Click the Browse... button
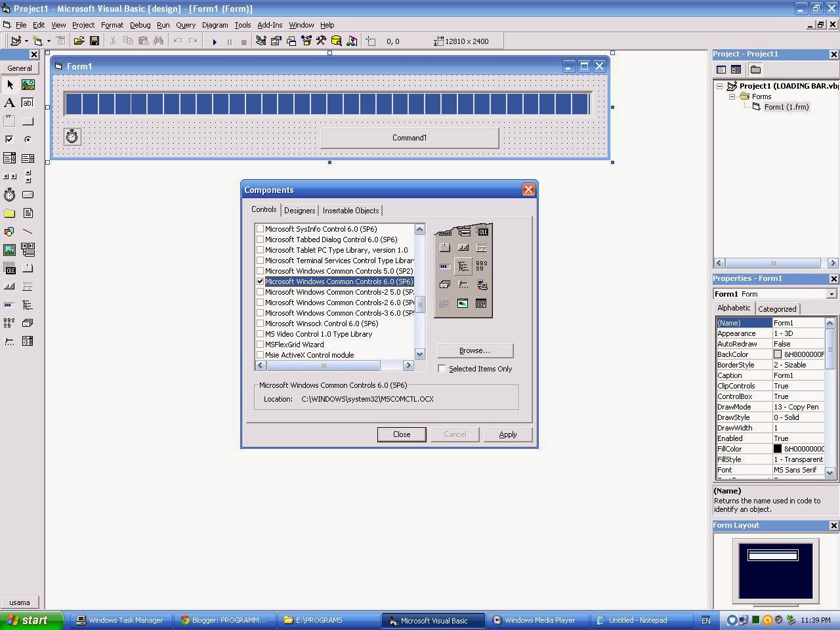The height and width of the screenshot is (630, 840). click(x=475, y=350)
